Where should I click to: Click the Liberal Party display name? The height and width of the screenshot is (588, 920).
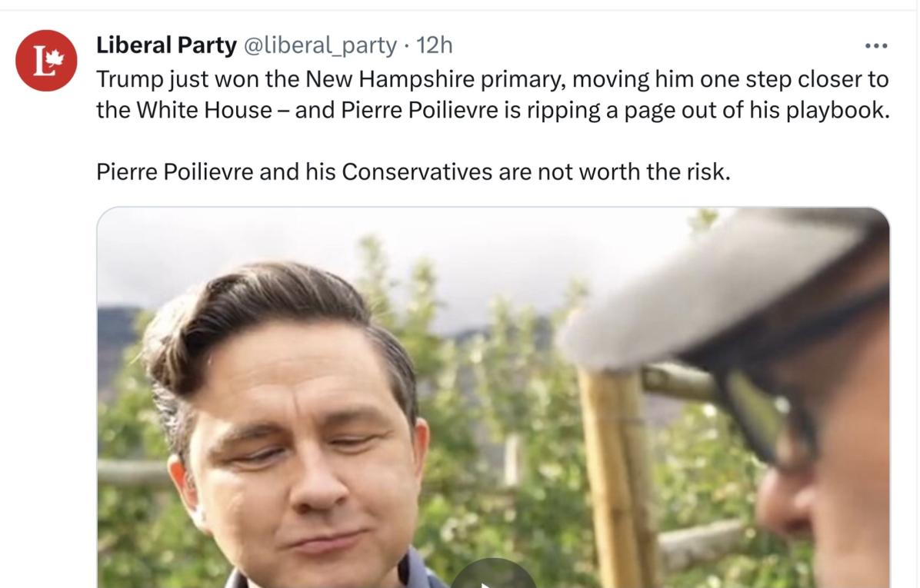coord(166,46)
